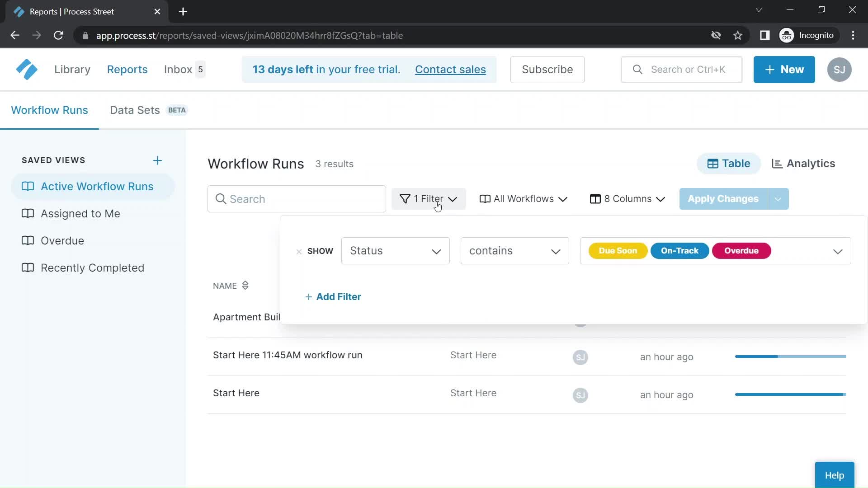The height and width of the screenshot is (488, 868).
Task: Open the Help button
Action: pos(834,475)
